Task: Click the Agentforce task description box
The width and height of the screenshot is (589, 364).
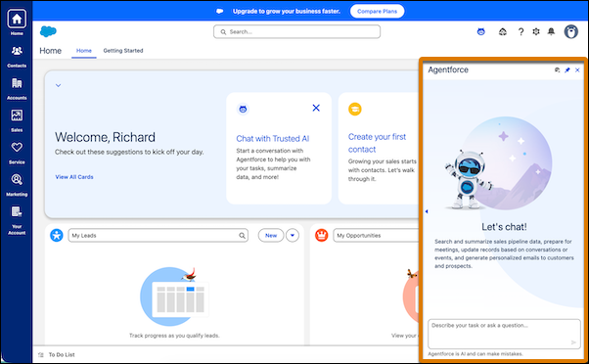Action: (x=504, y=334)
